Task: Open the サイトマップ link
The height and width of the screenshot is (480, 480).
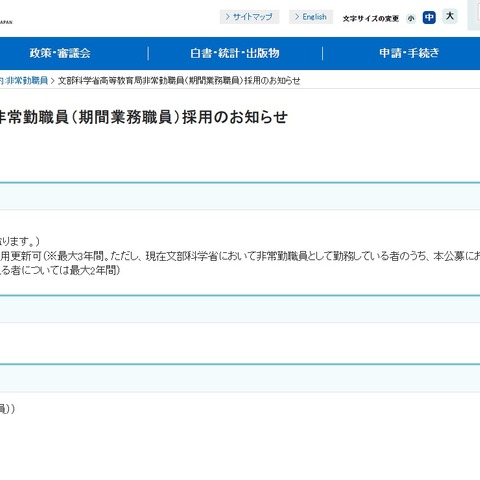Action: point(249,17)
